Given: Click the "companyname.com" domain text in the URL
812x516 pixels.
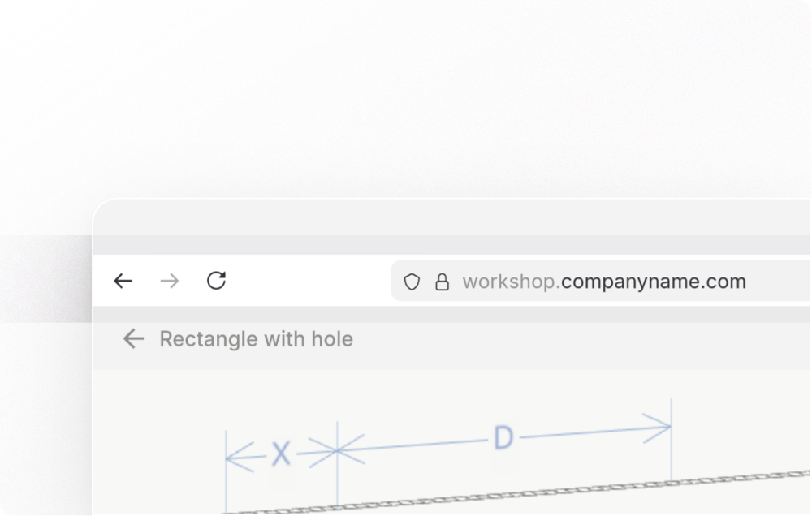Looking at the screenshot, I should [x=654, y=282].
